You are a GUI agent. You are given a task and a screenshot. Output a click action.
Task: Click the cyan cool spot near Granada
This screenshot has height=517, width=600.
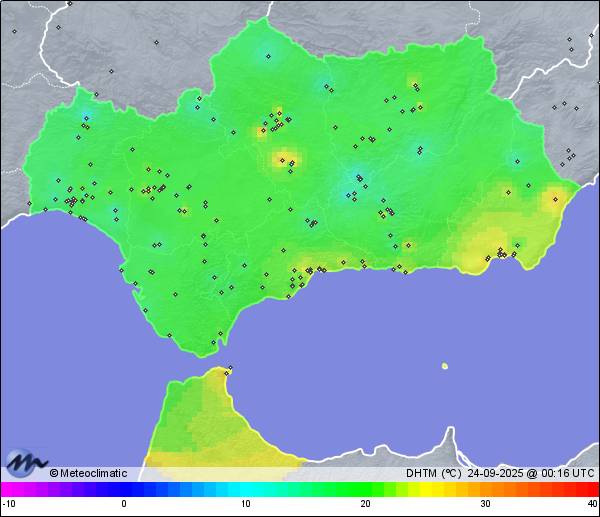(x=357, y=180)
